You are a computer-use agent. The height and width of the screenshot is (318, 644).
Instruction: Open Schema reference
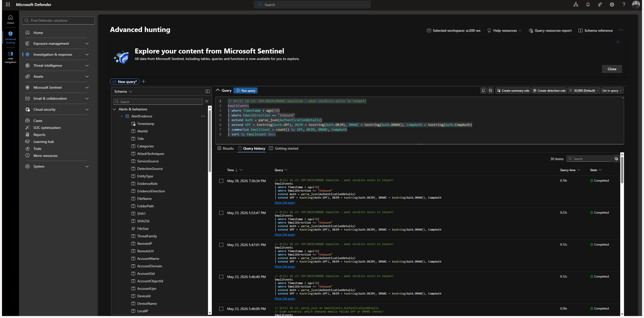595,30
